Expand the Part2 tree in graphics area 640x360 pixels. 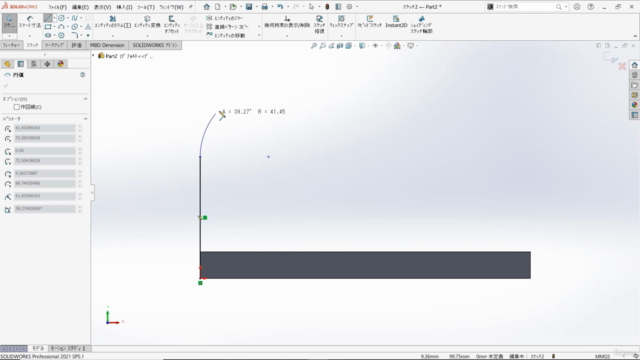pyautogui.click(x=93, y=56)
